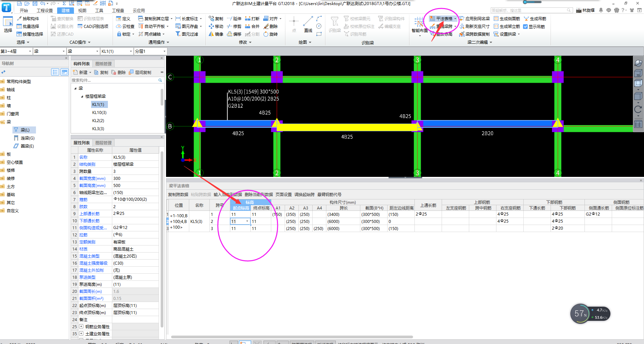The width and height of the screenshot is (644, 344).
Task: Click 页面设置 in the beam table
Action: click(284, 194)
